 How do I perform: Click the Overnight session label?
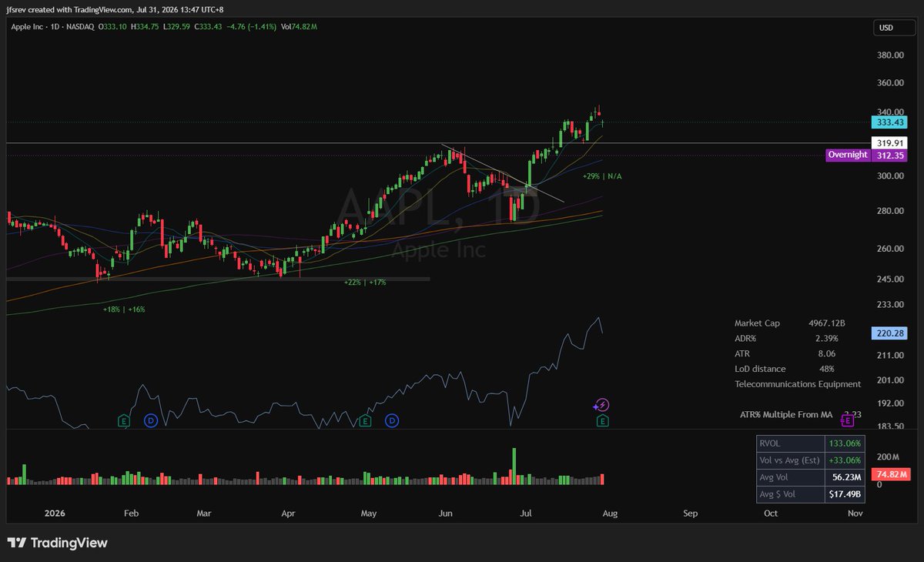coord(848,155)
